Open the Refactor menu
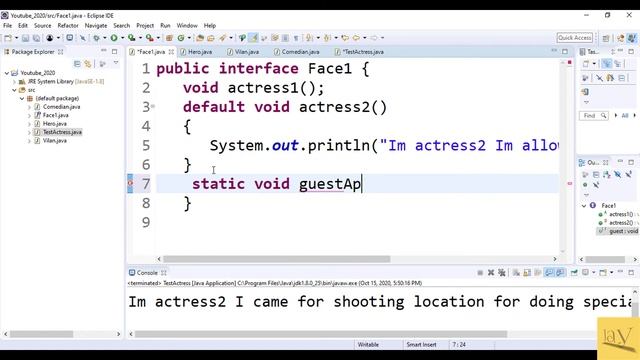This screenshot has height=360, width=640. pos(68,25)
